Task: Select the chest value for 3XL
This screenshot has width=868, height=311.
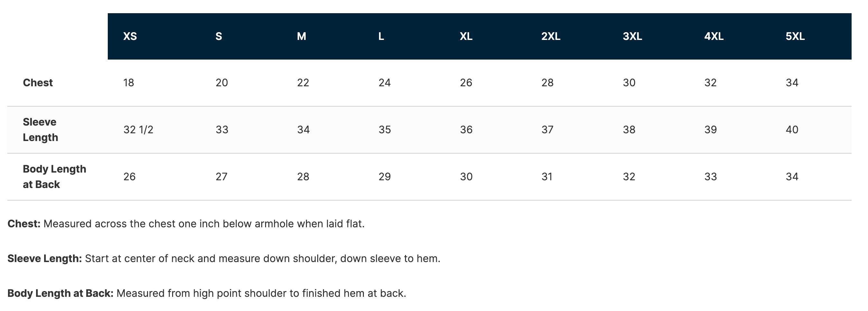Action: 629,83
